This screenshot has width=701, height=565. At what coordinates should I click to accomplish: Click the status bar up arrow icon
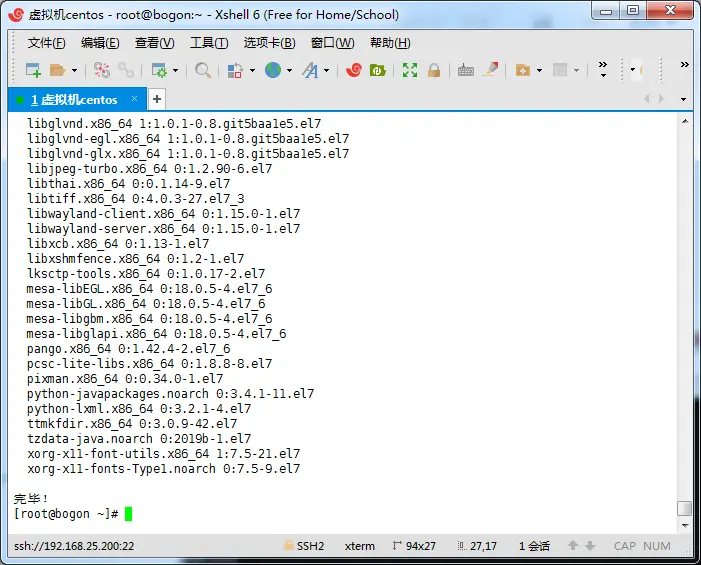coord(573,545)
